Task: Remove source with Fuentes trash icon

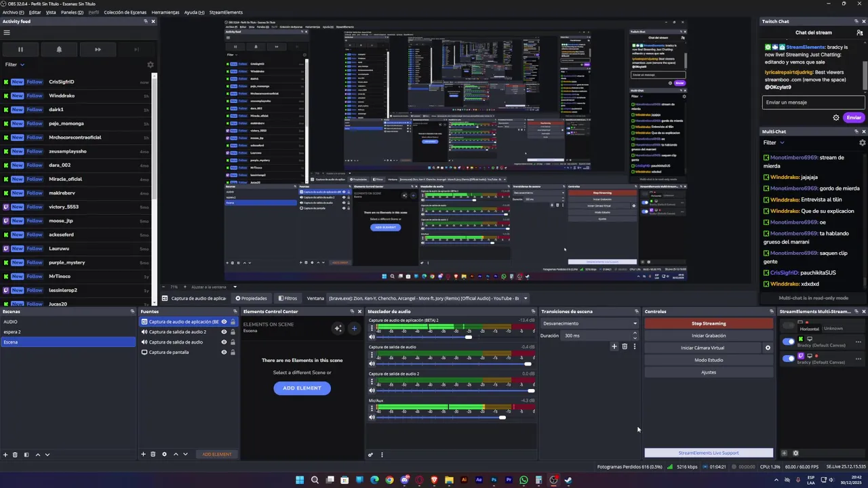Action: (153, 454)
